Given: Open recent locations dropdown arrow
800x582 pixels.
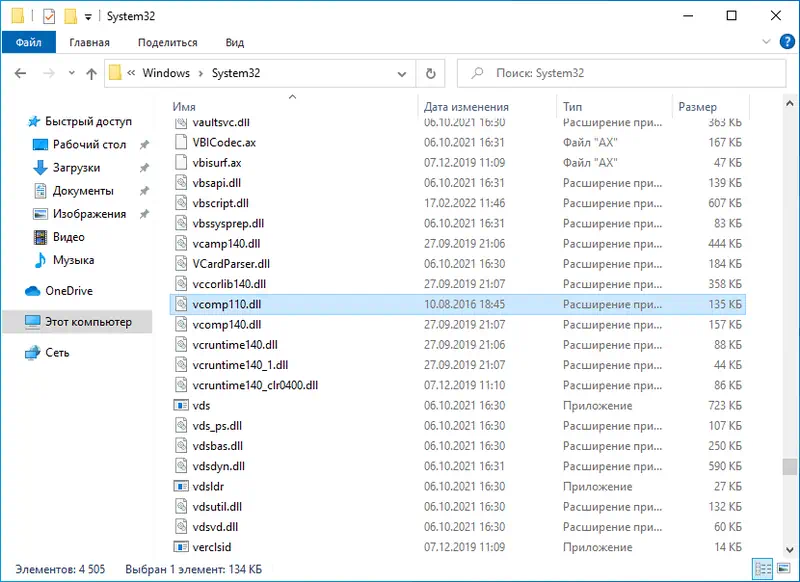Looking at the screenshot, I should coord(71,73).
